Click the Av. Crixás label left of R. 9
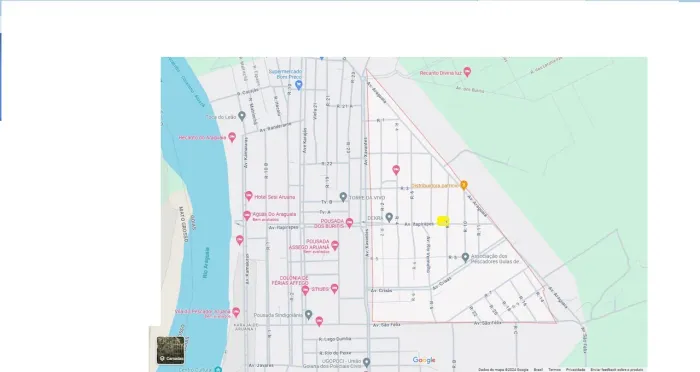This screenshot has width=700, height=372. tap(382, 291)
